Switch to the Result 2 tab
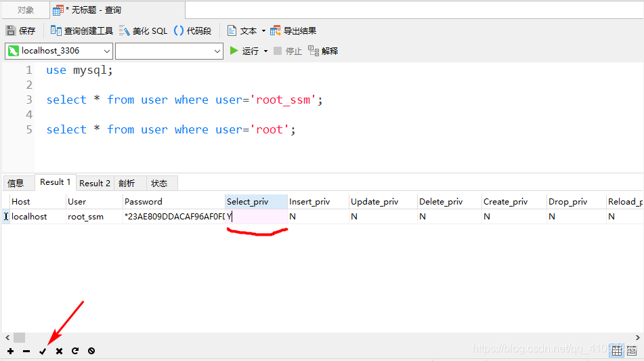Image resolution: width=644 pixels, height=361 pixels. 95,183
